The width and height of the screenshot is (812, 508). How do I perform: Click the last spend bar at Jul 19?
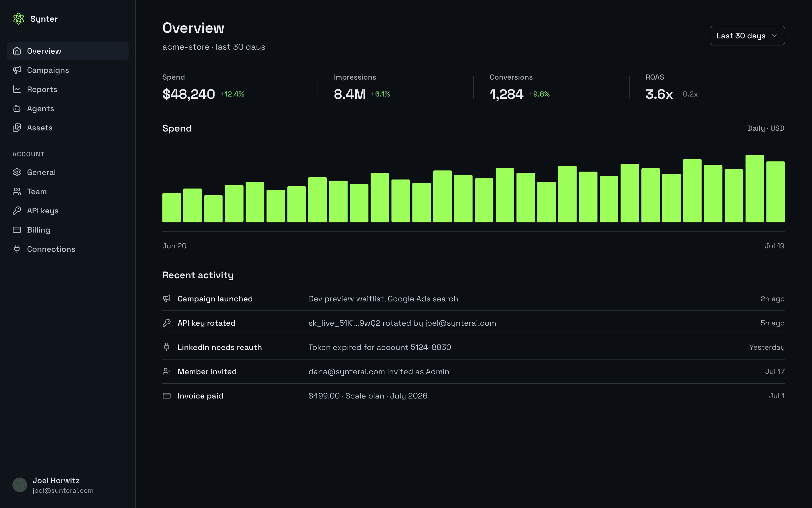[x=775, y=192]
